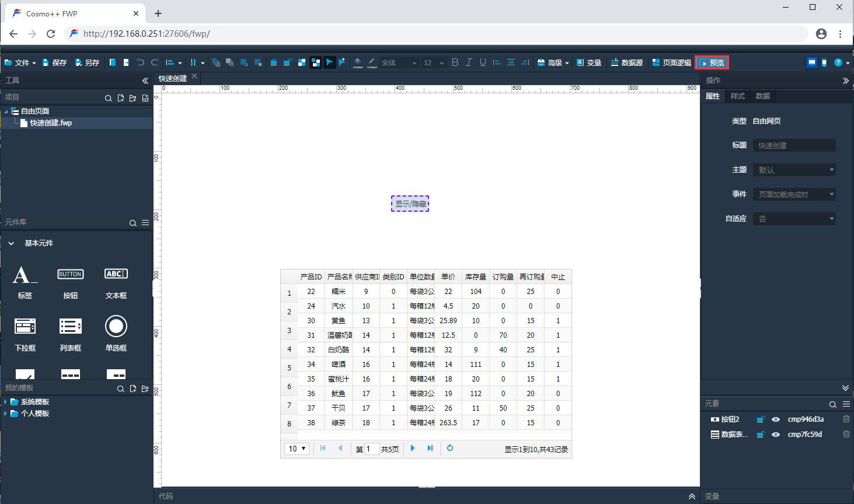Align text to the right
The height and width of the screenshot is (504, 854).
coord(525,62)
